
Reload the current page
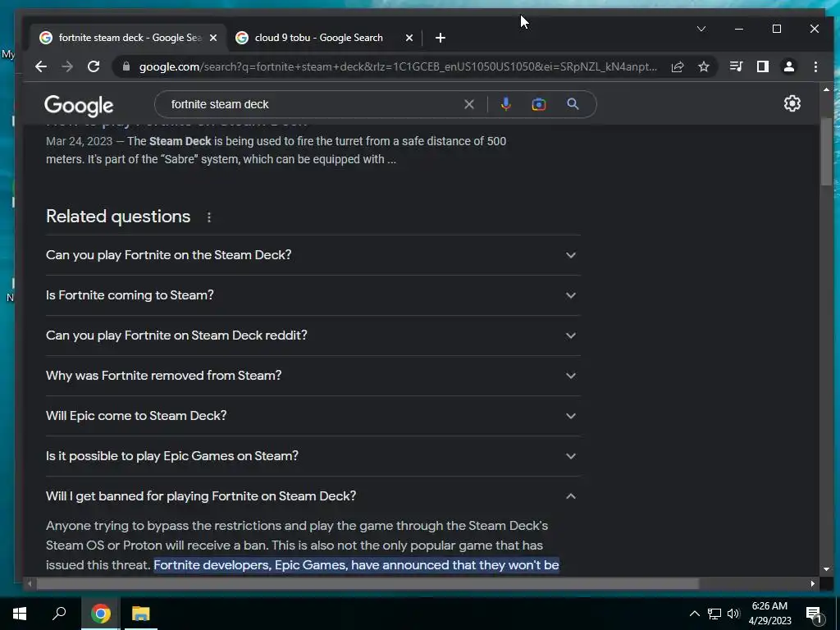(x=94, y=66)
